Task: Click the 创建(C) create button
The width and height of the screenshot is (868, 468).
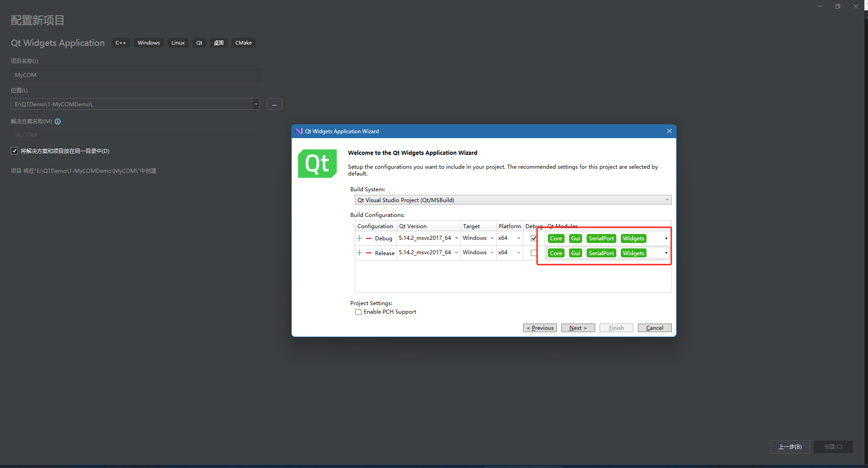Action: (833, 447)
